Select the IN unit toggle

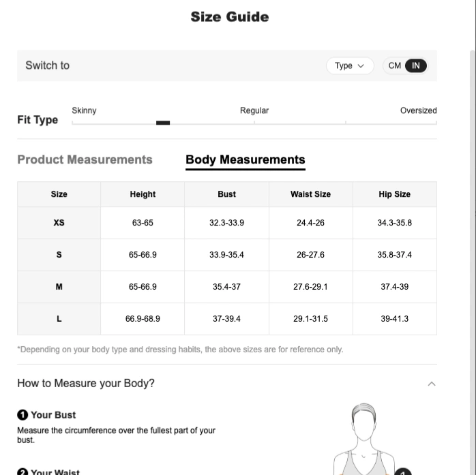click(415, 65)
